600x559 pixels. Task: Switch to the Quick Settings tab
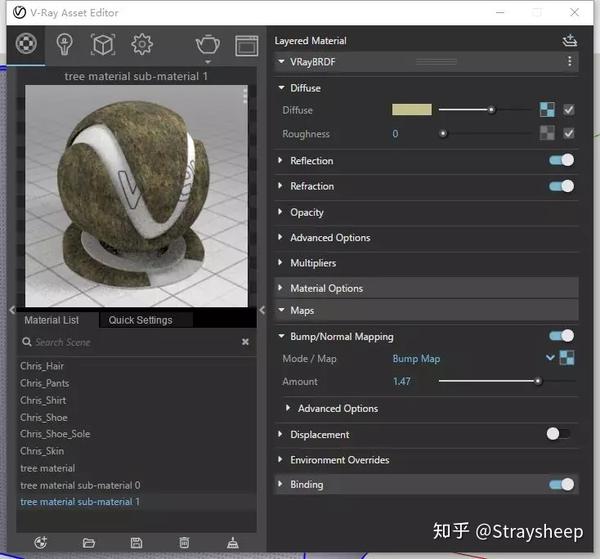140,320
